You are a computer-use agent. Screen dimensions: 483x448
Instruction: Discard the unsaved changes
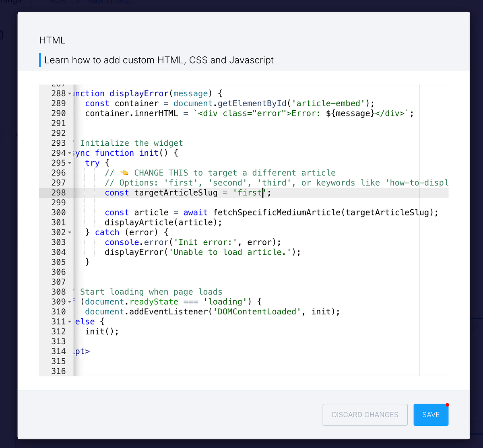365,415
